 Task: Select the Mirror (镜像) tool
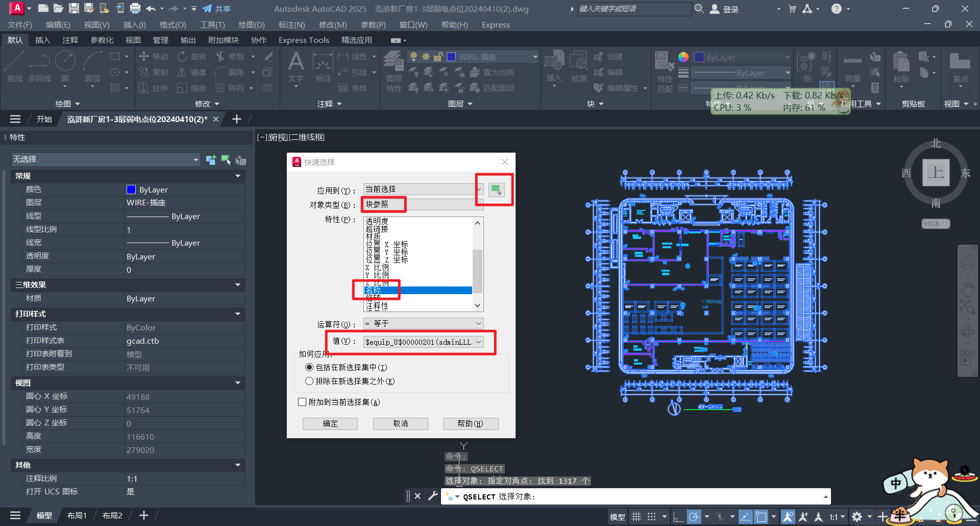click(x=192, y=72)
